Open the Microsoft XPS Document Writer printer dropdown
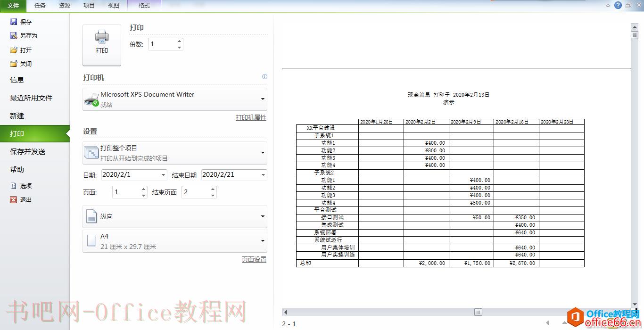 [175, 99]
